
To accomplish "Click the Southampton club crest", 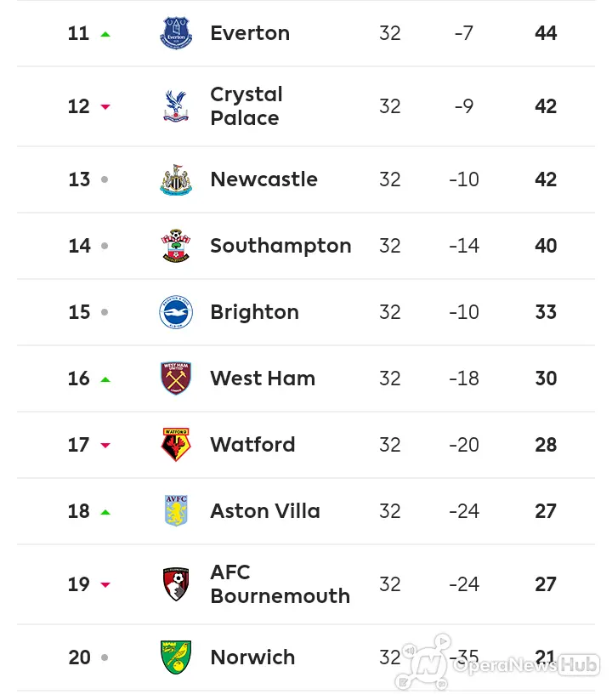I will click(x=176, y=246).
